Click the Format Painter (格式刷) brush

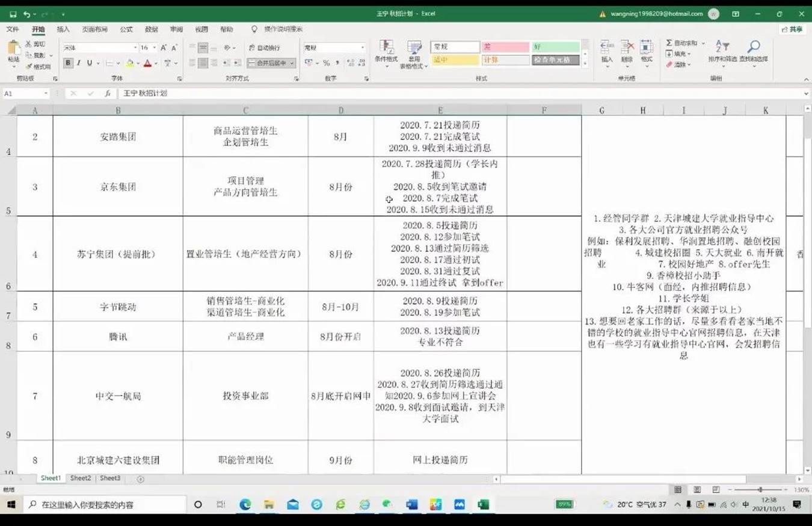(28, 66)
